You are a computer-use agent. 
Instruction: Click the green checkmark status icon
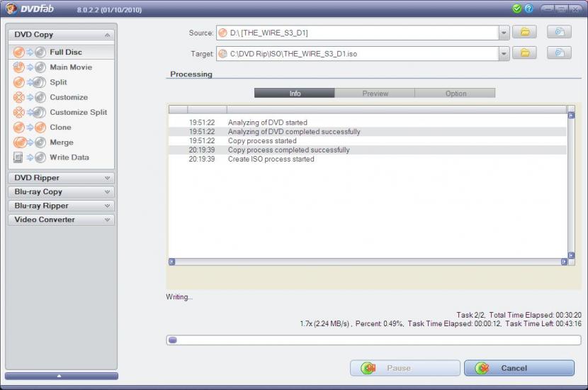[x=516, y=9]
